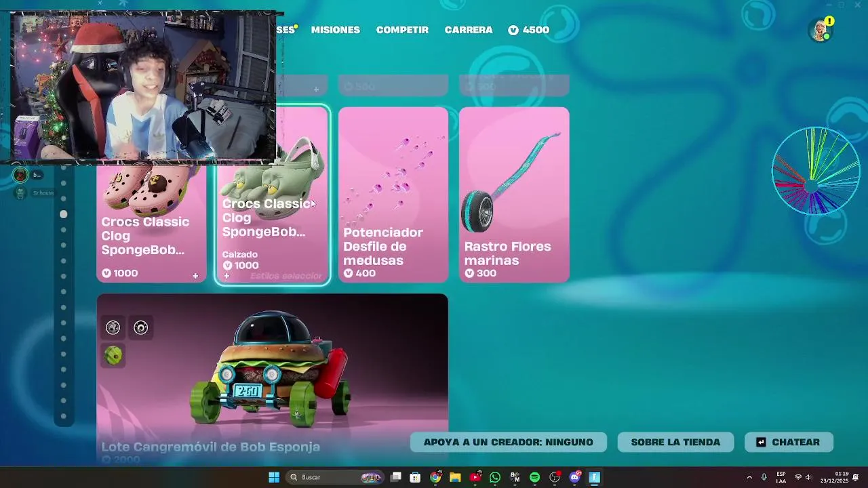The width and height of the screenshot is (868, 488).
Task: Select Rastro Flores marinas item
Action: [x=514, y=195]
